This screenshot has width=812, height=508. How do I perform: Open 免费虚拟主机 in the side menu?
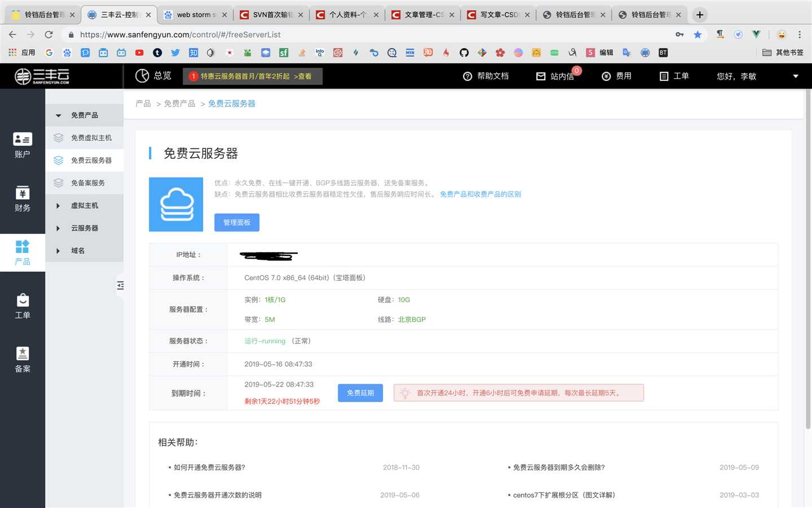[85, 138]
